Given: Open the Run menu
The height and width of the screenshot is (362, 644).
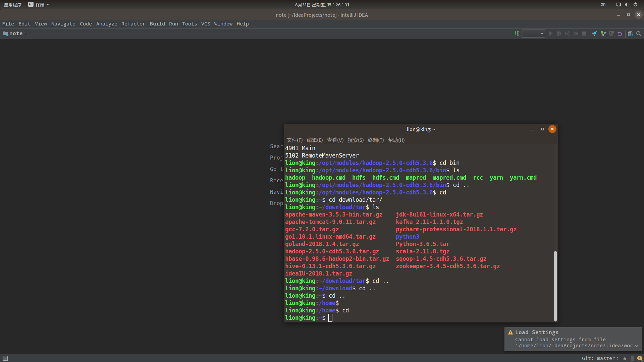Looking at the screenshot, I should 173,24.
